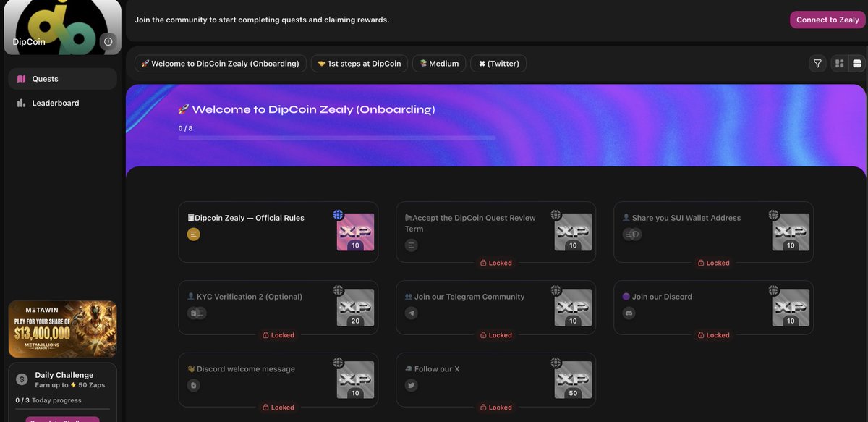Click the 0 / 8 onboarding progress bar

pyautogui.click(x=337, y=138)
